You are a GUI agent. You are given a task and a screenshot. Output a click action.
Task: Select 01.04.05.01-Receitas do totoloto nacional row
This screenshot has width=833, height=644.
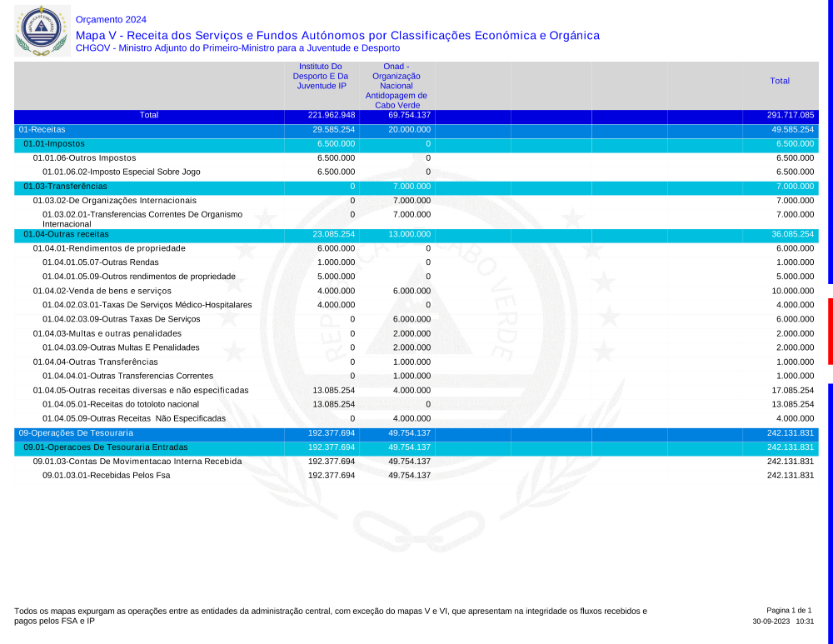tap(121, 404)
